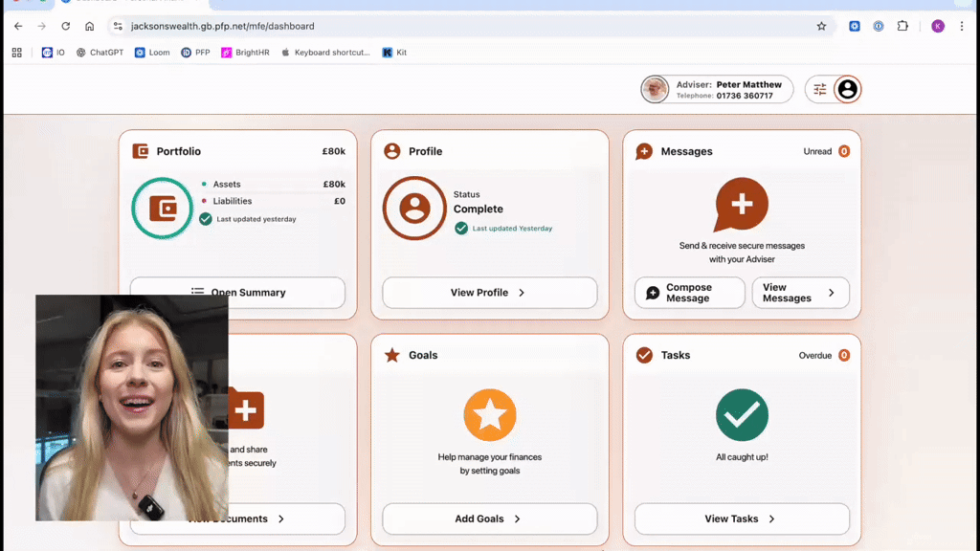Open the PFP bookmark
The height and width of the screenshot is (551, 980).
(x=195, y=53)
